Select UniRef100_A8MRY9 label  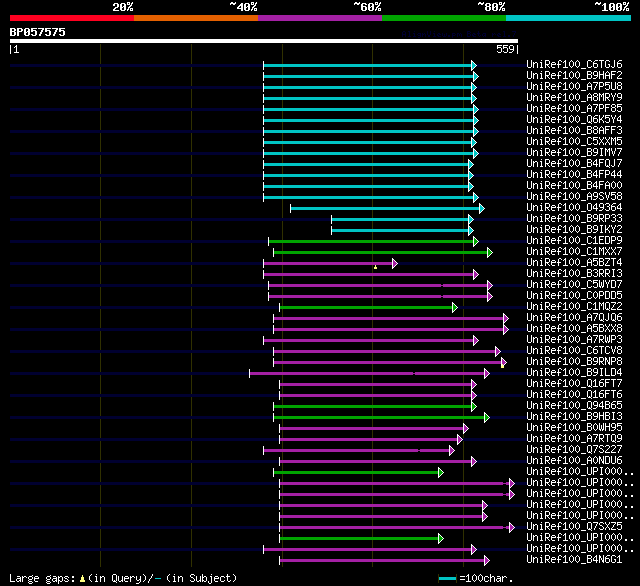point(574,98)
